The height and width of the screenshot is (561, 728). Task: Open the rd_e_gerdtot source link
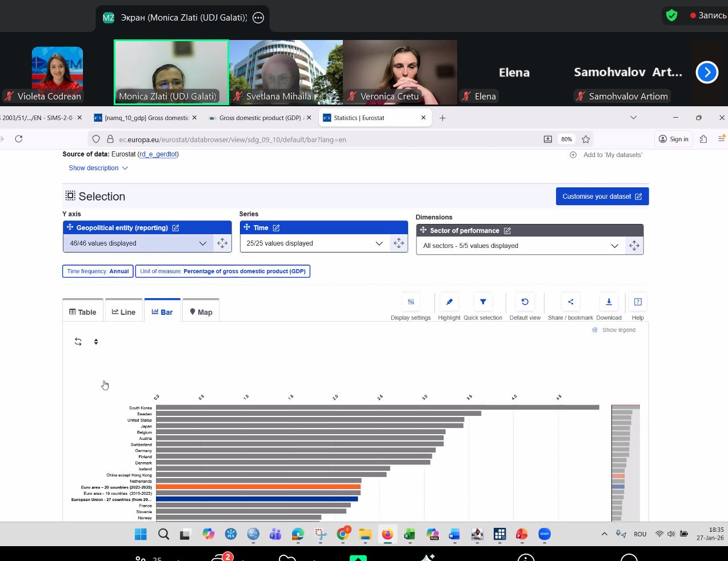158,154
